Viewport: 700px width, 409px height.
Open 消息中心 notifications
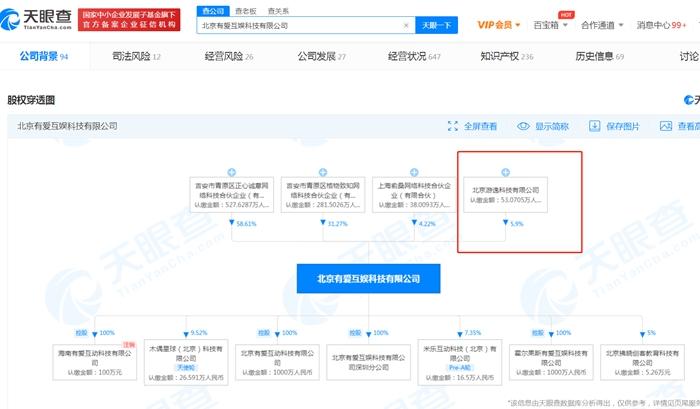point(661,25)
